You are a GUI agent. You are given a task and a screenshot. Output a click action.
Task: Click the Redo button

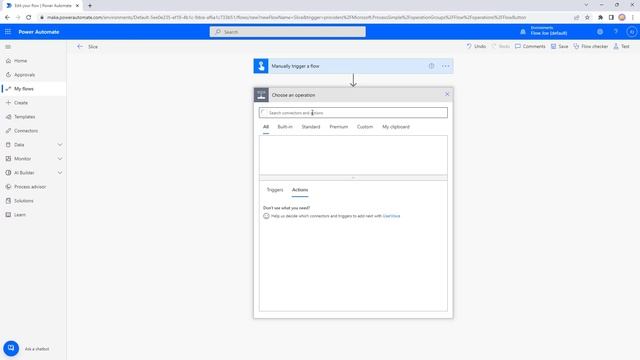point(501,47)
